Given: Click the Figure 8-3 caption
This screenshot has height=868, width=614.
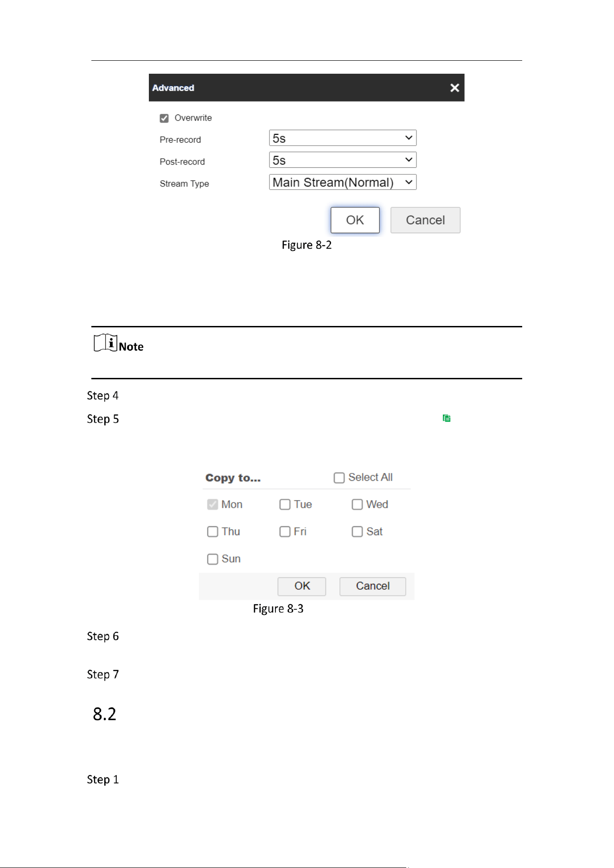Looking at the screenshot, I should (278, 609).
